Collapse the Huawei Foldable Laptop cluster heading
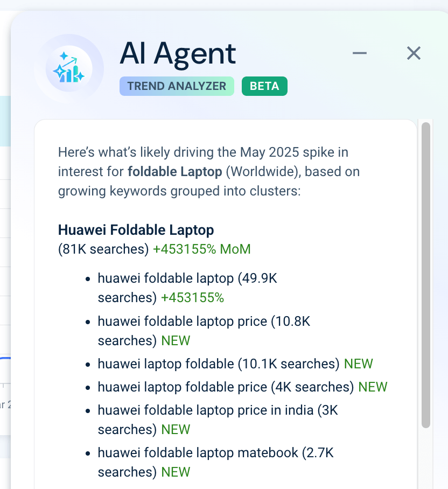This screenshot has width=448, height=489. click(x=136, y=230)
